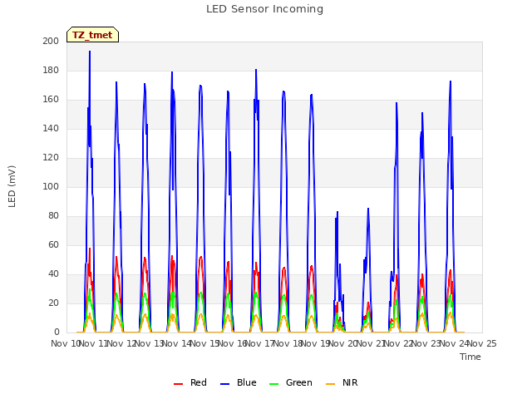Screen dimensions: 532x399
Task: Click the red legend color marker
Action: coord(178,384)
